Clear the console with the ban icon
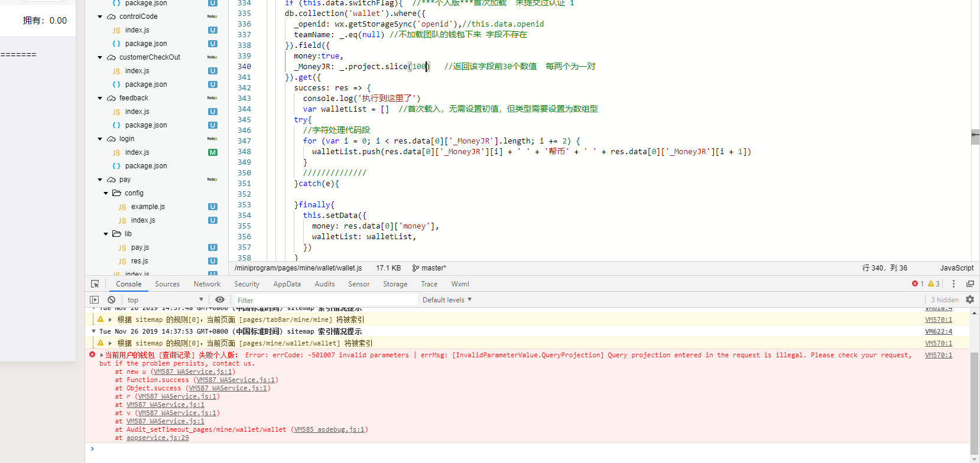980x463 pixels. 111,300
